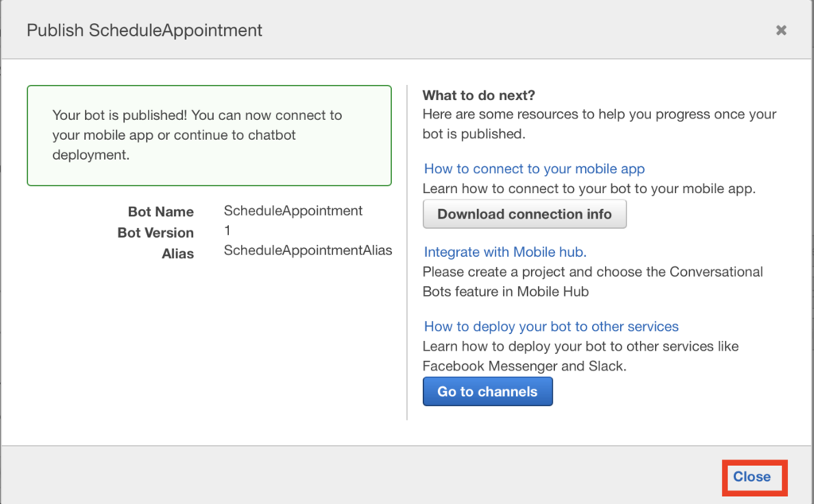The image size is (814, 504).
Task: Select the ScheduleAppointment bot name value
Action: [x=293, y=211]
